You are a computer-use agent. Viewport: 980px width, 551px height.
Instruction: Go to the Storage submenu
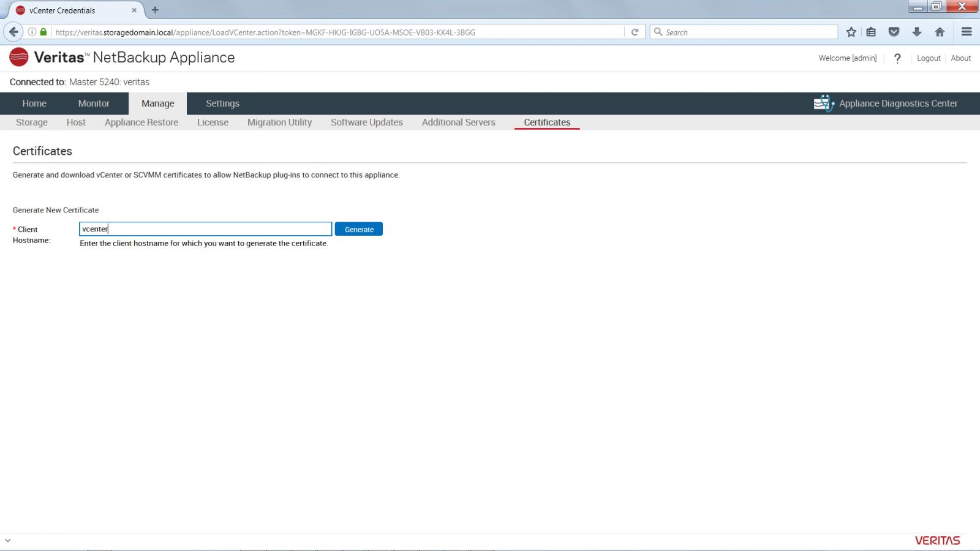coord(32,122)
